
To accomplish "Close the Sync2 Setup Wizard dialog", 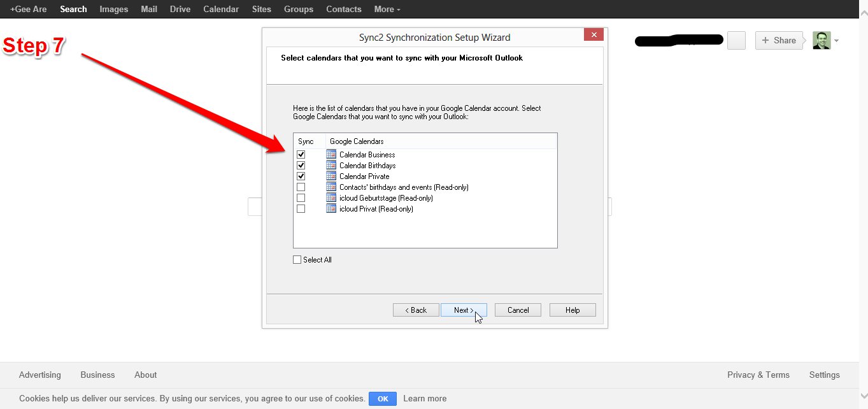I will coord(594,35).
